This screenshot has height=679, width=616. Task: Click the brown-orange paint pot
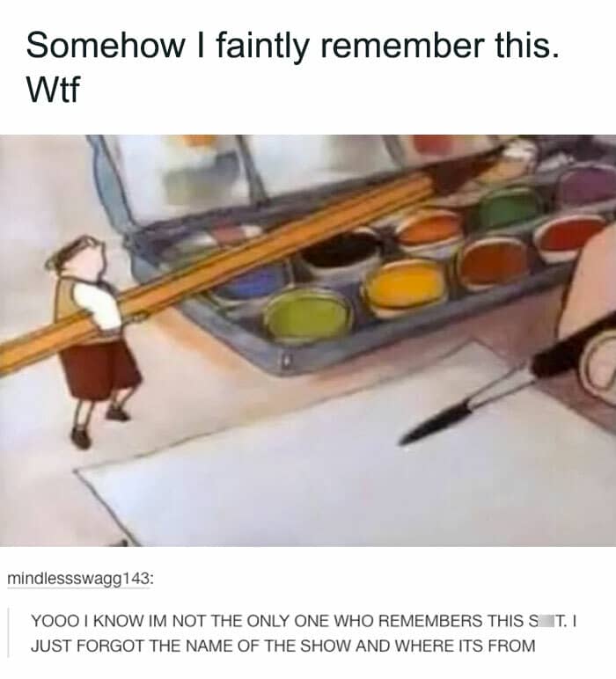pos(495,263)
